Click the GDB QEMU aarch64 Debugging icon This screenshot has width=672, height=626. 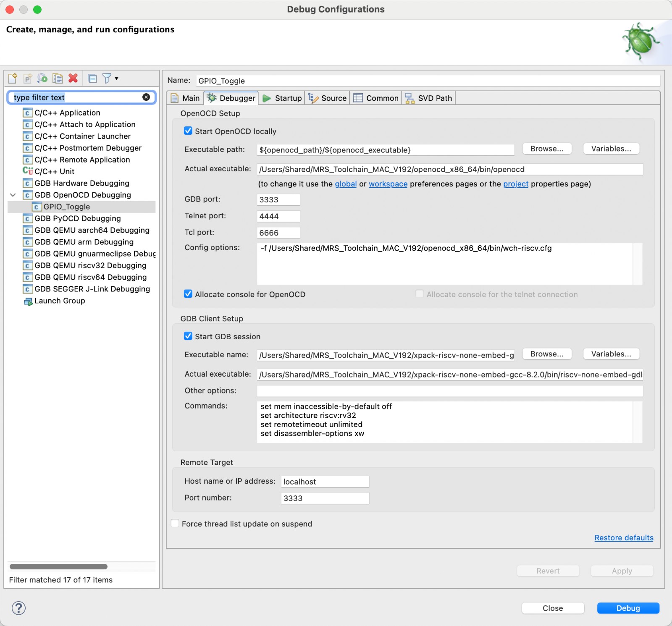[x=28, y=230]
